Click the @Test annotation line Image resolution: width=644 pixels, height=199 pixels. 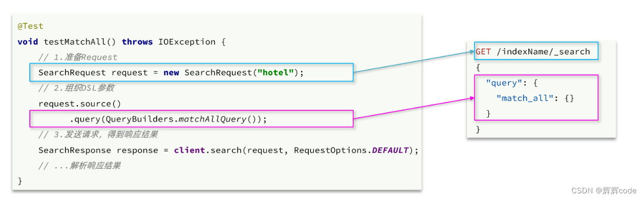[30, 26]
